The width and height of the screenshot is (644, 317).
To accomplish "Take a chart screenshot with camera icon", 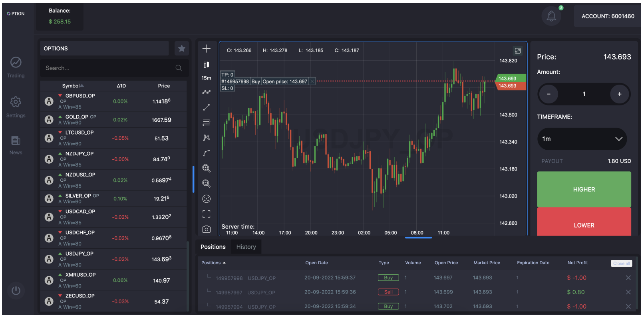I will point(206,229).
